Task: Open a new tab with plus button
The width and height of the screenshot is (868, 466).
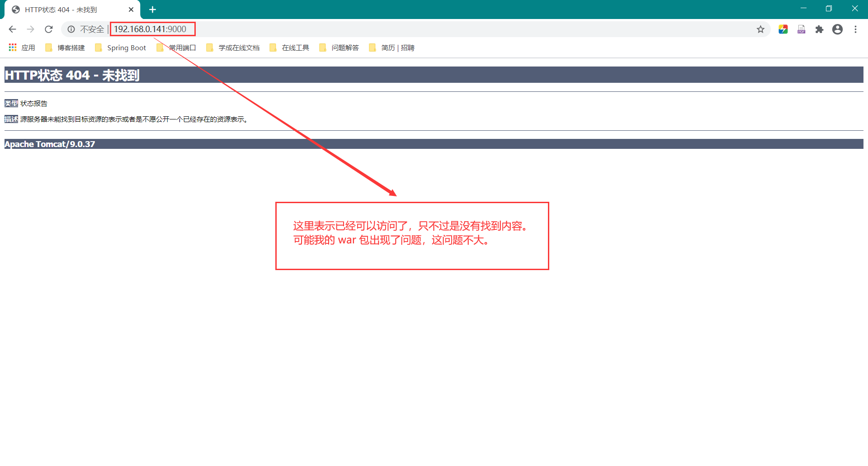Action: coord(152,10)
